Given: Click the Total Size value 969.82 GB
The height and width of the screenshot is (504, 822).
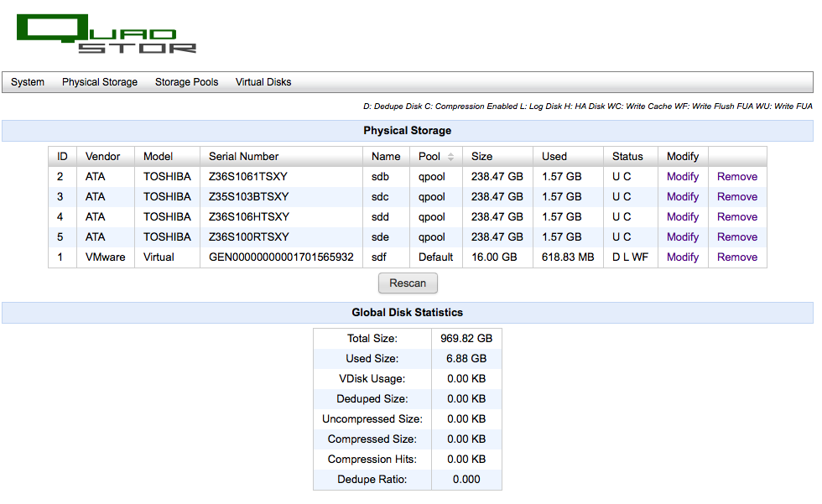Looking at the screenshot, I should 466,339.
